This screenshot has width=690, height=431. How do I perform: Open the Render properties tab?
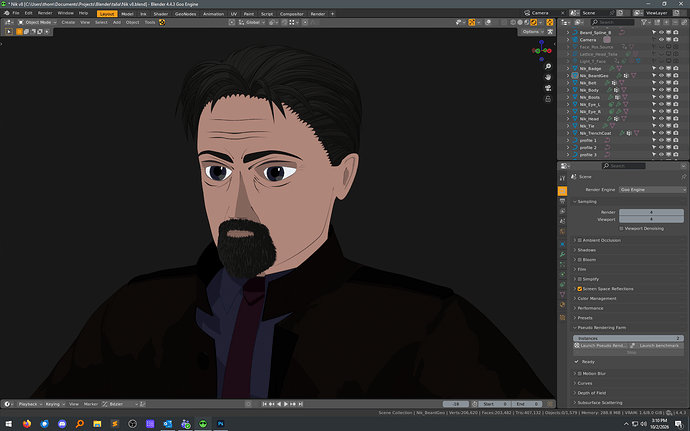(562, 191)
